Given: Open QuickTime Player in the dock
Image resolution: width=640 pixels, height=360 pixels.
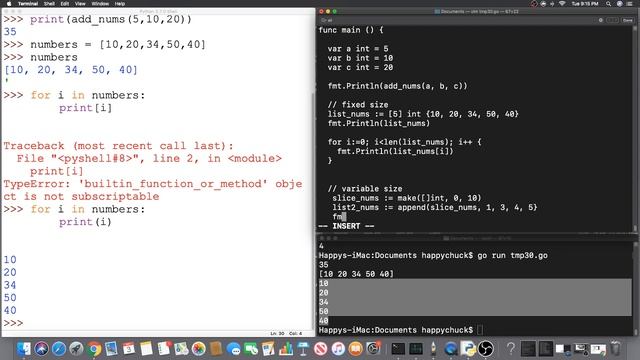Looking at the screenshot, I should (x=451, y=349).
